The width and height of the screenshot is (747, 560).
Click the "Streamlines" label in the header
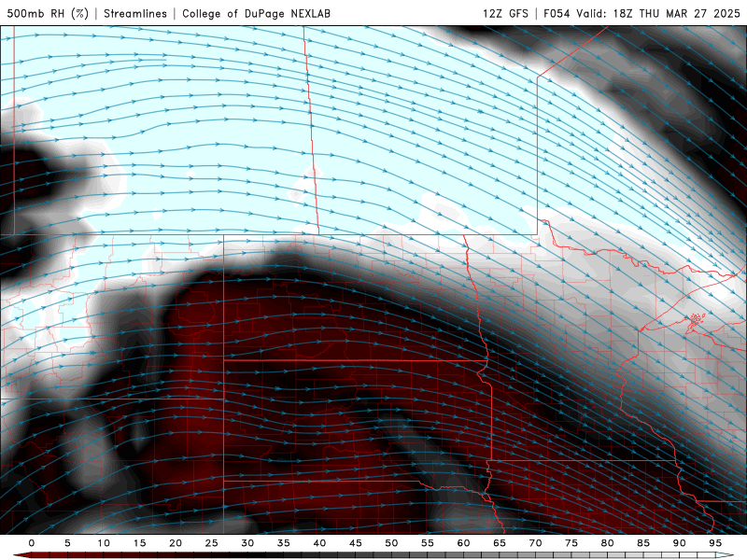pos(135,13)
